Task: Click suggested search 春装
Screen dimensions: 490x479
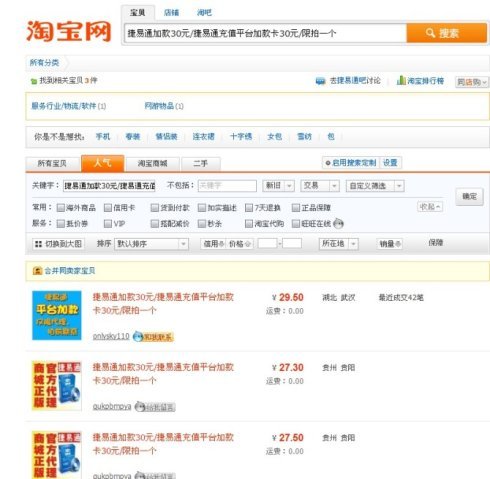Action: click(x=133, y=137)
